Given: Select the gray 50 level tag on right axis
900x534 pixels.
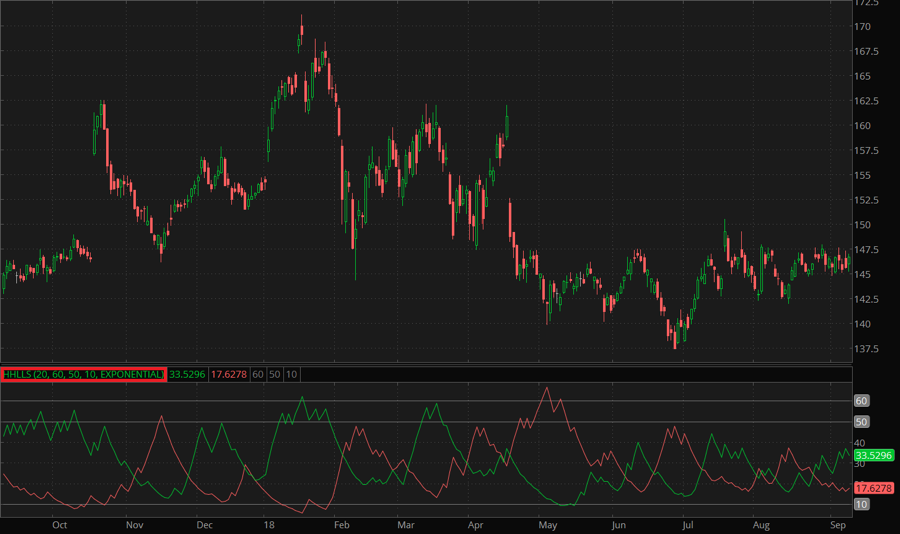Looking at the screenshot, I should 861,422.
